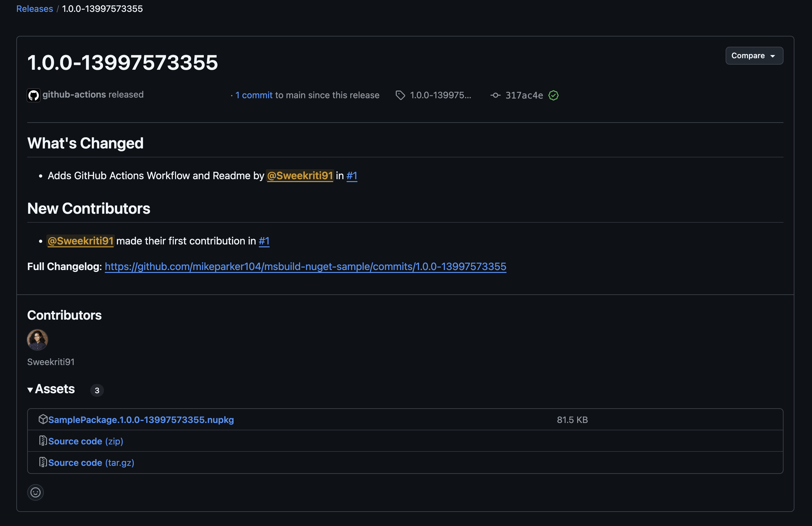Open pull request #1 in What's Changed
812x526 pixels.
pos(352,176)
